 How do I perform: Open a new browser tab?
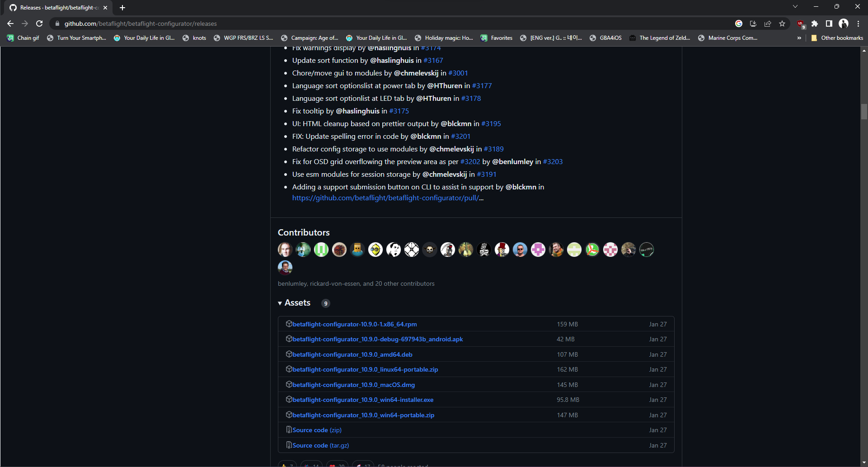pyautogui.click(x=122, y=7)
